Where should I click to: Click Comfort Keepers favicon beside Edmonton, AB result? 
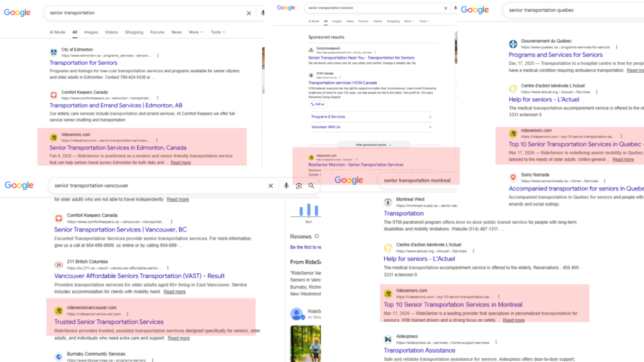54,95
